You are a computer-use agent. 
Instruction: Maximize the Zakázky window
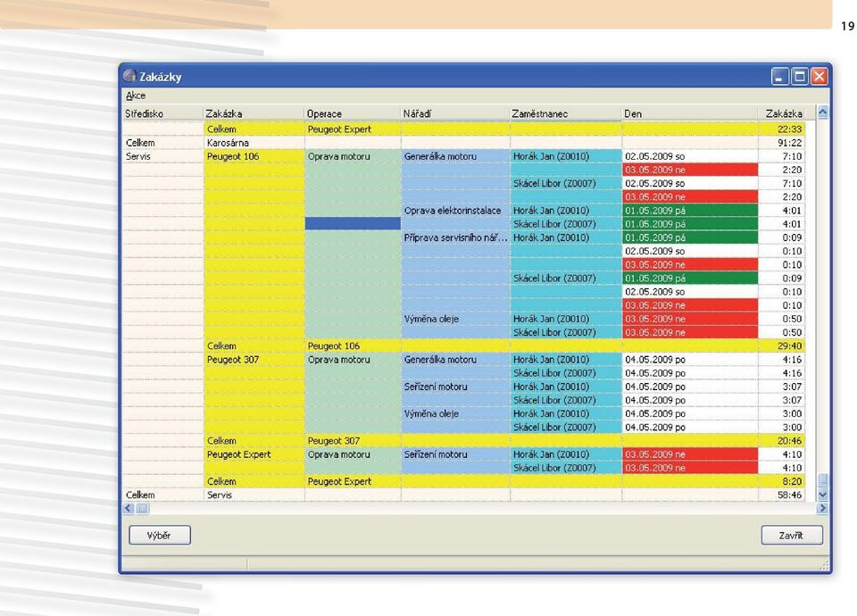799,77
